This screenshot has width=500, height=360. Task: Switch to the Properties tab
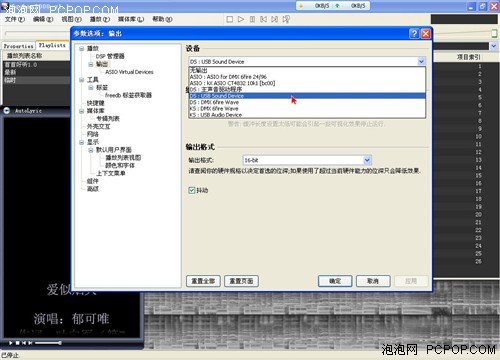[19, 46]
